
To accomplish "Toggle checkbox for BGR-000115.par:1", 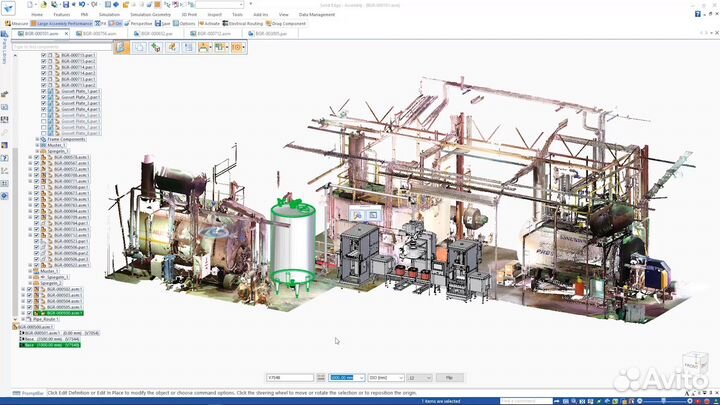I will click(x=44, y=54).
